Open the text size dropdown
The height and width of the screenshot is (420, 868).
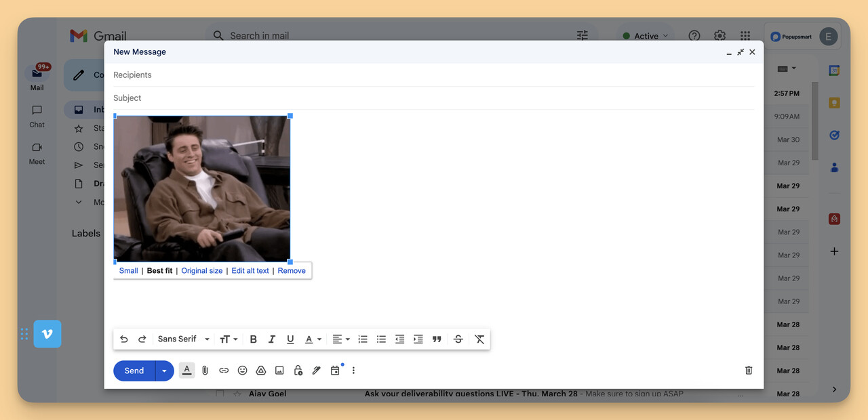pyautogui.click(x=229, y=339)
